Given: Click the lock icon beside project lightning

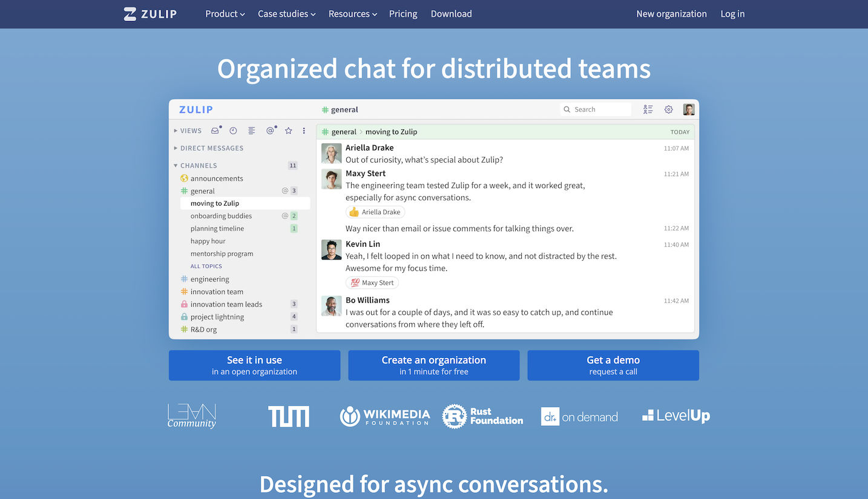Looking at the screenshot, I should (x=185, y=317).
